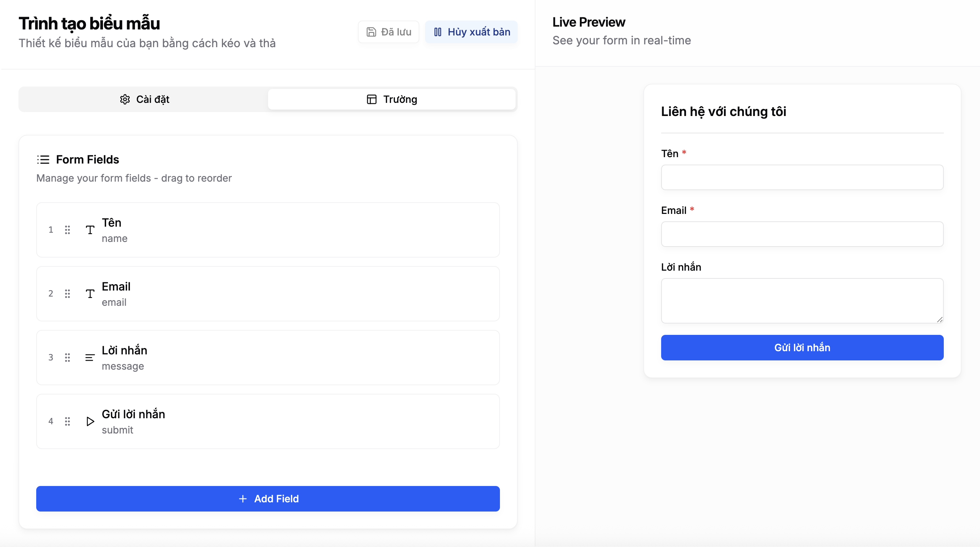Click the textarea icon on Lời nhắn row
This screenshot has height=547, width=980.
[x=90, y=357]
